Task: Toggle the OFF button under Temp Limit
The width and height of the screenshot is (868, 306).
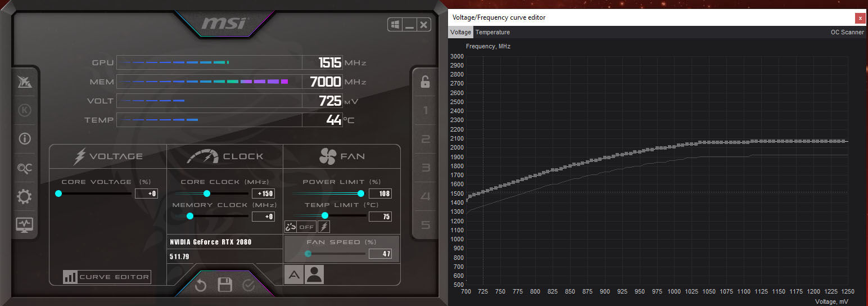Action: [x=307, y=227]
